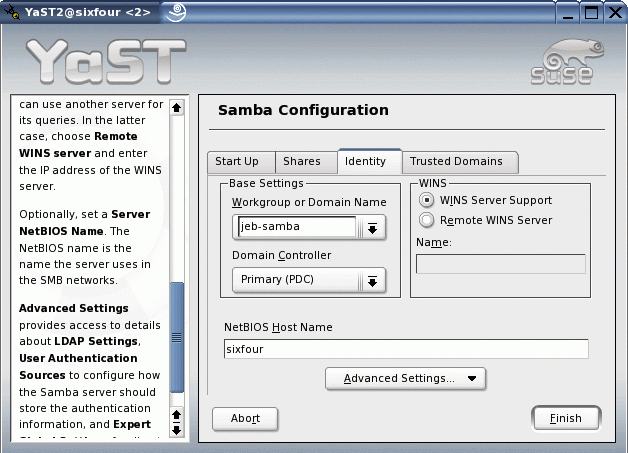Screen dimensions: 628x453
Task: Click the 'Workgroup or Domain Name' label
Action: (x=309, y=202)
